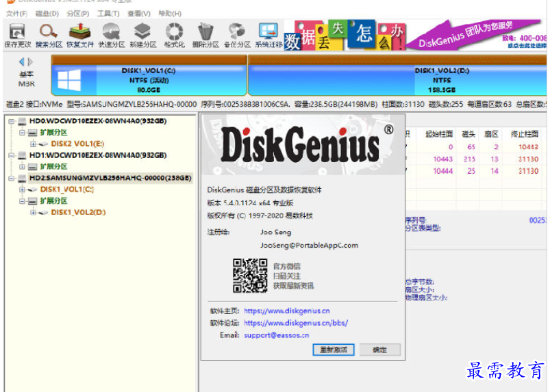Viewport: 550px width, 392px height.
Task: Click the Windows logo on the C: partition bar
Action: click(x=69, y=80)
